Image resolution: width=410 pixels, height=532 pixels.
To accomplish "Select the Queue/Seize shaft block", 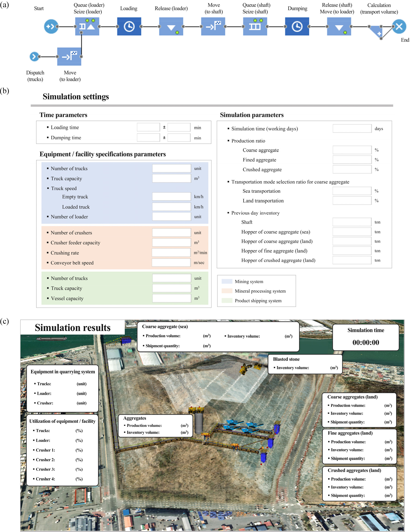I will pyautogui.click(x=255, y=26).
